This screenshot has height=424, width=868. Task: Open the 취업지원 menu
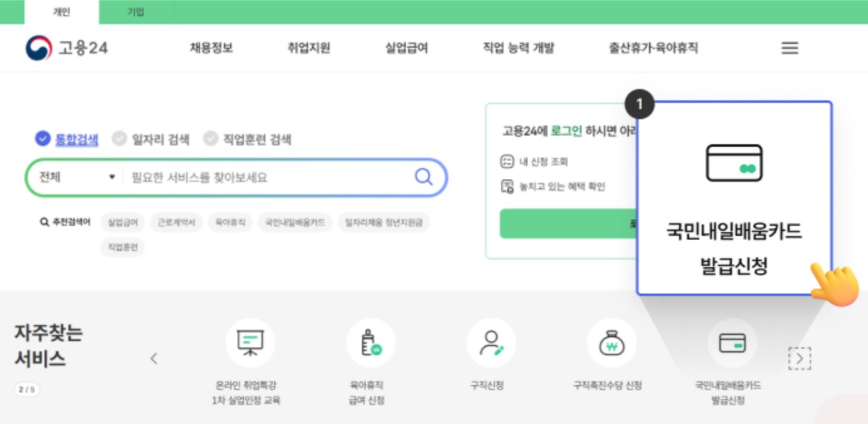pos(309,48)
